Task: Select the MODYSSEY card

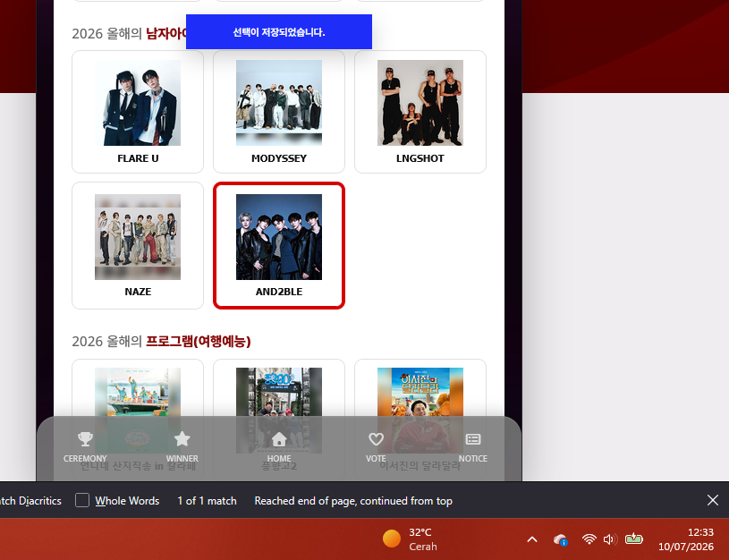Action: tap(279, 112)
